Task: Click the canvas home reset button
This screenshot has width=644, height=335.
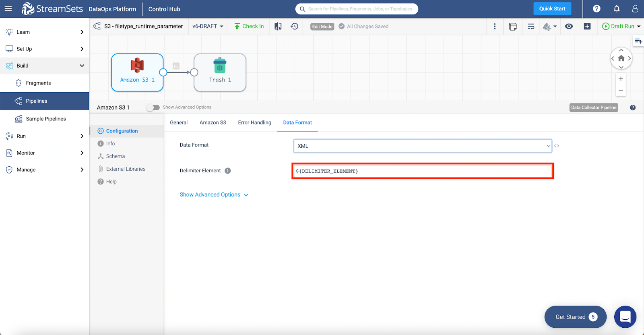Action: [x=621, y=58]
